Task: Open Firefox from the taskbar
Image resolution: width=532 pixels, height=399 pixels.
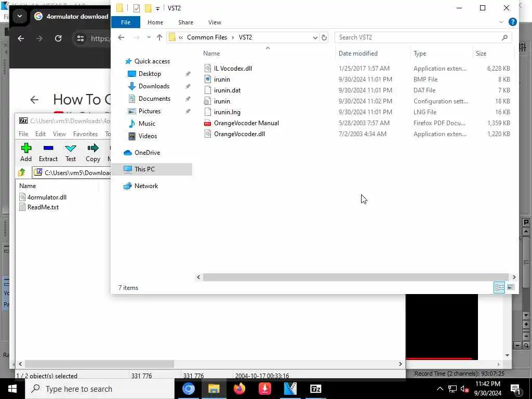Action: (x=240, y=389)
